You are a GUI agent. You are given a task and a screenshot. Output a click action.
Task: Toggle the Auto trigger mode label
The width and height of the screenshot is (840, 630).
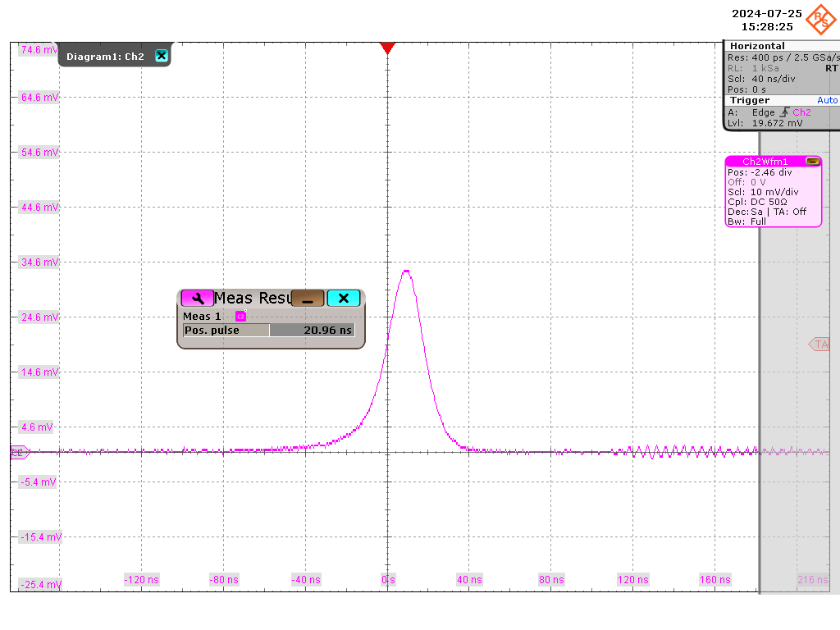827,100
